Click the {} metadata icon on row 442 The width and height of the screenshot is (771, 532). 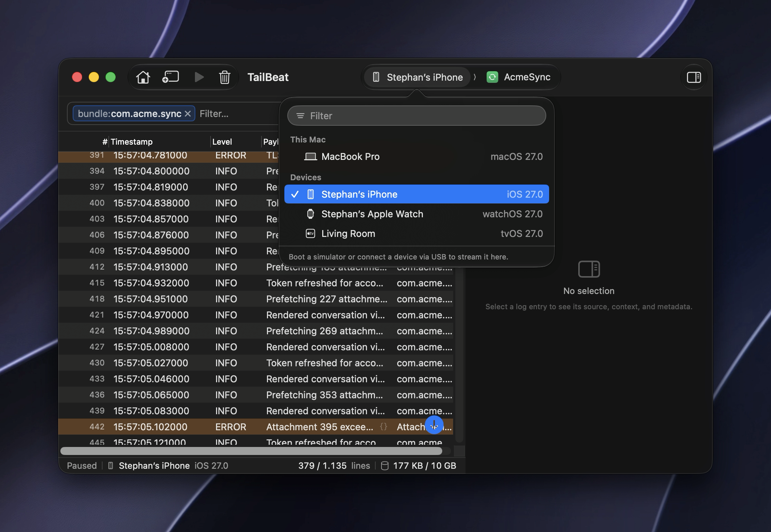(383, 427)
